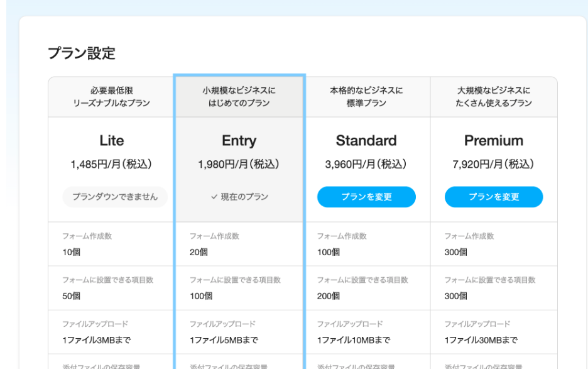The height and width of the screenshot is (369, 588).
Task: Click Lite's 項目数 value 50個
Action: point(71,296)
